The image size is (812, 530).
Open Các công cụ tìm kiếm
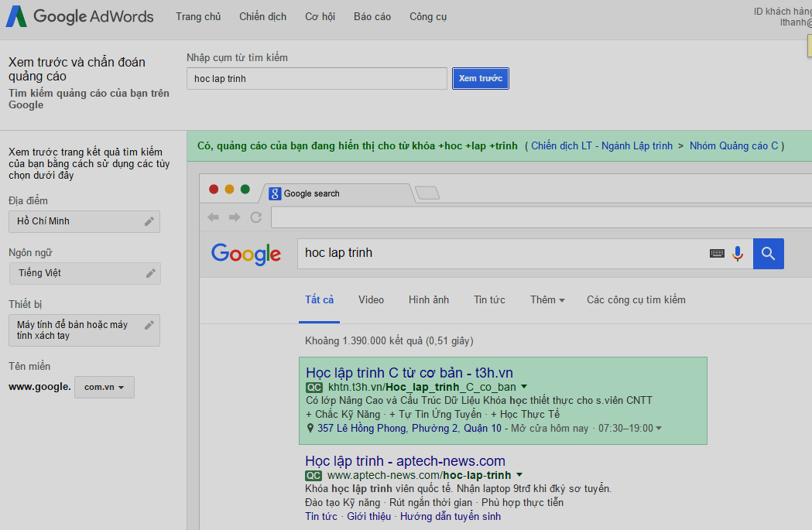pyautogui.click(x=636, y=299)
